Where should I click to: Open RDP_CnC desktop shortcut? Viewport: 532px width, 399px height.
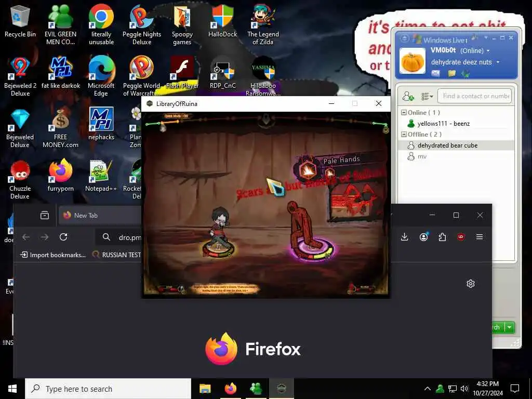coord(222,73)
